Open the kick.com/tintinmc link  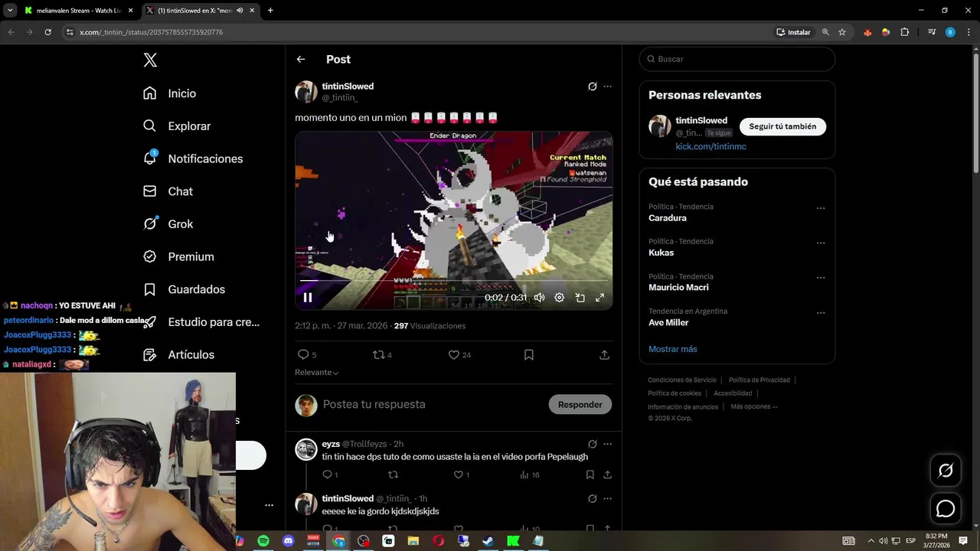tap(710, 146)
